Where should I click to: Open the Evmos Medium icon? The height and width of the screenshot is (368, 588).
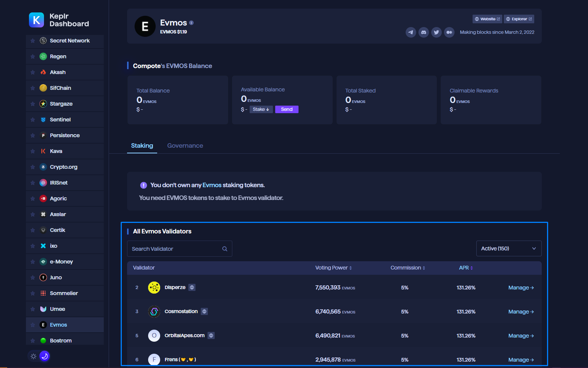pyautogui.click(x=449, y=32)
